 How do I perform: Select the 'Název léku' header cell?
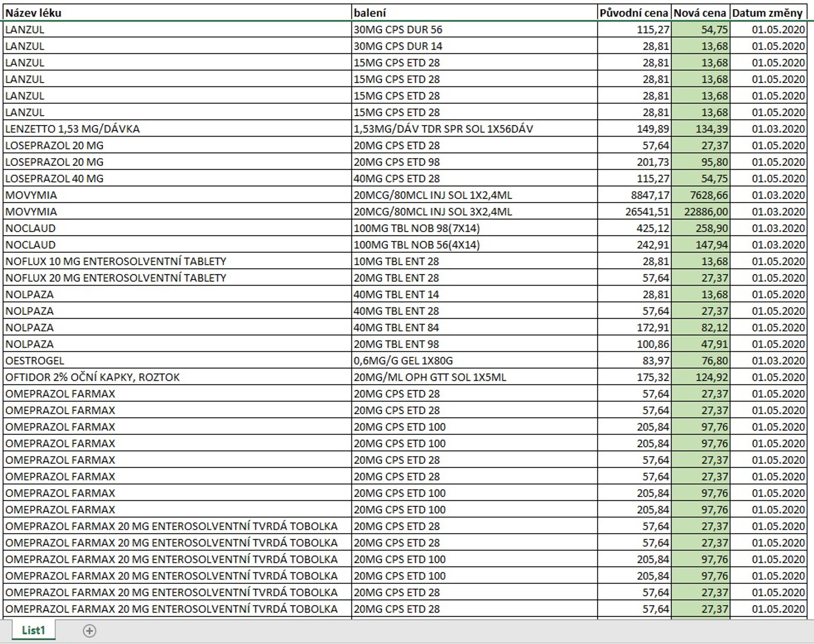pos(177,13)
